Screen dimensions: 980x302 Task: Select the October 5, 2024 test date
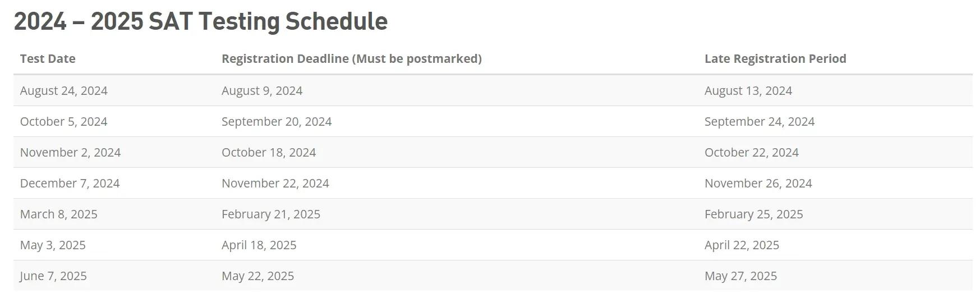pos(64,122)
